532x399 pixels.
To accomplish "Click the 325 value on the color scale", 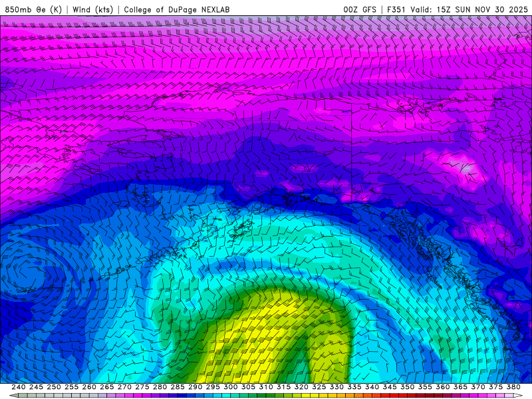I will (319, 387).
